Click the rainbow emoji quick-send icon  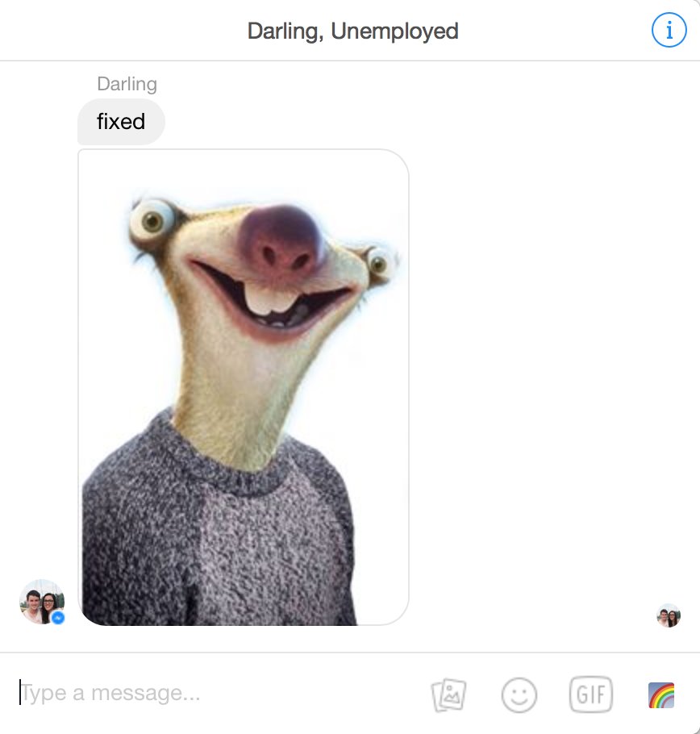(x=661, y=695)
